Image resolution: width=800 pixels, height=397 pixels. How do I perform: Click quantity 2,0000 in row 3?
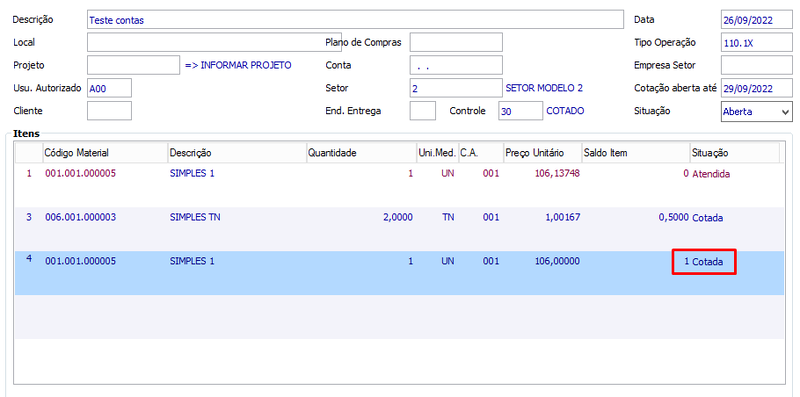[398, 217]
